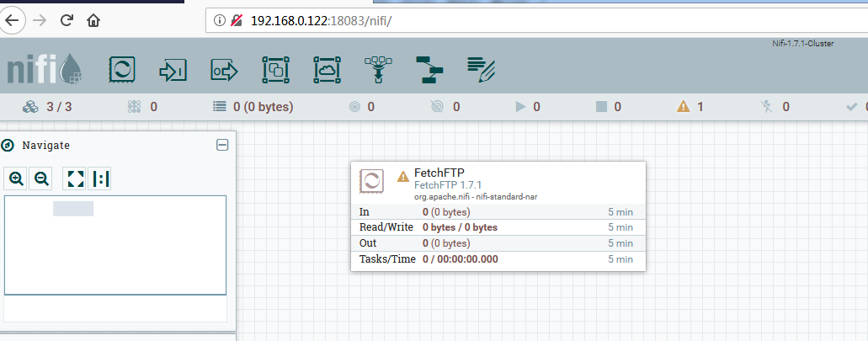This screenshot has width=868, height=341.
Task: Select the Template component icon
Action: (429, 70)
